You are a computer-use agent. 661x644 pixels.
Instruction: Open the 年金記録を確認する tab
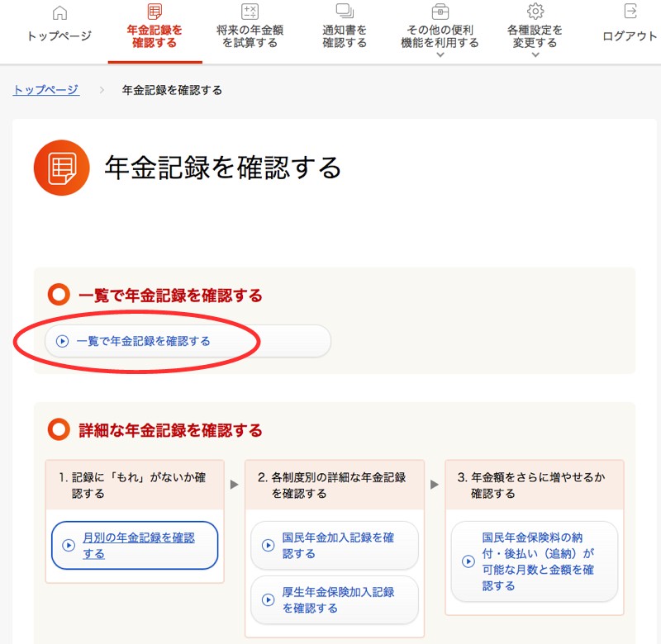155,36
